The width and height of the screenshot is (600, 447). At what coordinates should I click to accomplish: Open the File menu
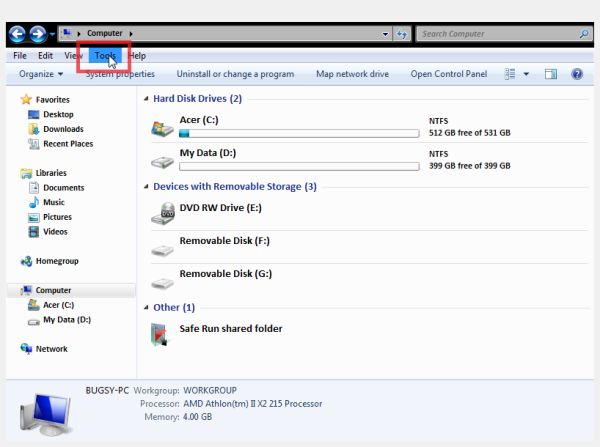(20, 56)
